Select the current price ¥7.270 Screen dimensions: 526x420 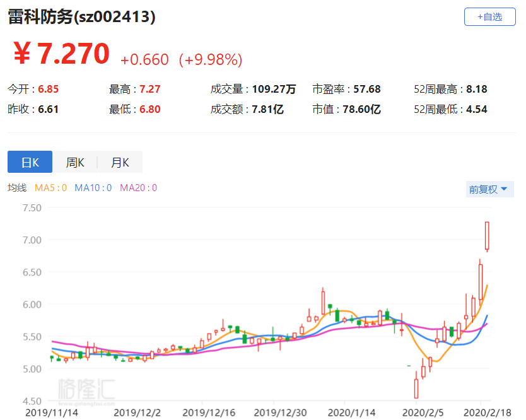point(61,54)
